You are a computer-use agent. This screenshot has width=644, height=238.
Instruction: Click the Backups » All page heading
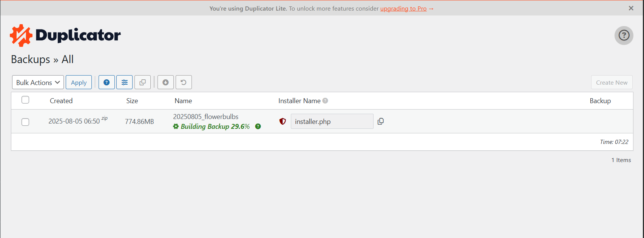42,59
